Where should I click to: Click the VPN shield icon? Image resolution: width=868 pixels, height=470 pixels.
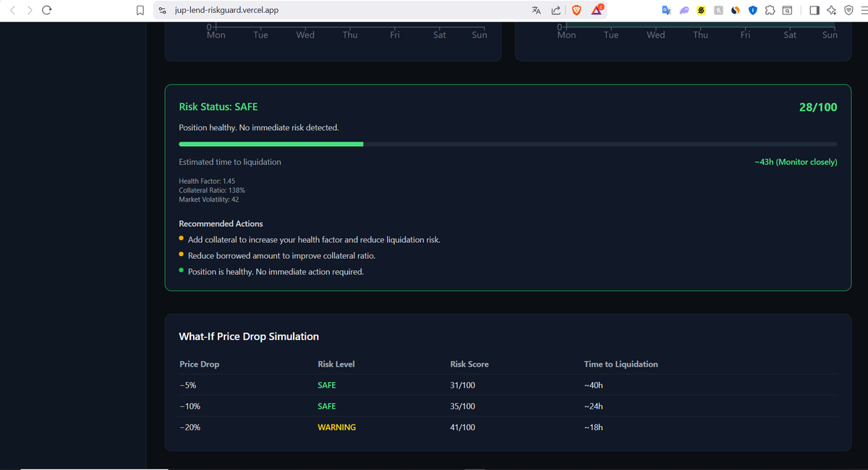tap(848, 10)
